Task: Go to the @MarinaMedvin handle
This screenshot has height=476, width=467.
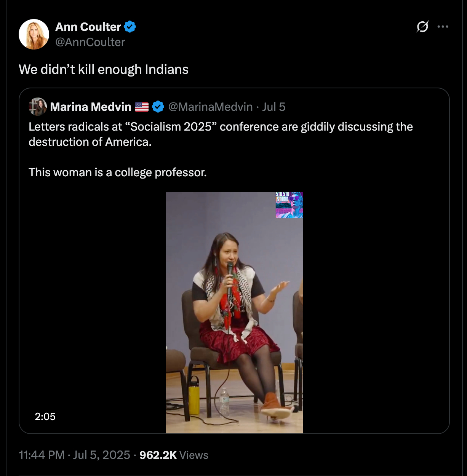Action: pyautogui.click(x=210, y=107)
